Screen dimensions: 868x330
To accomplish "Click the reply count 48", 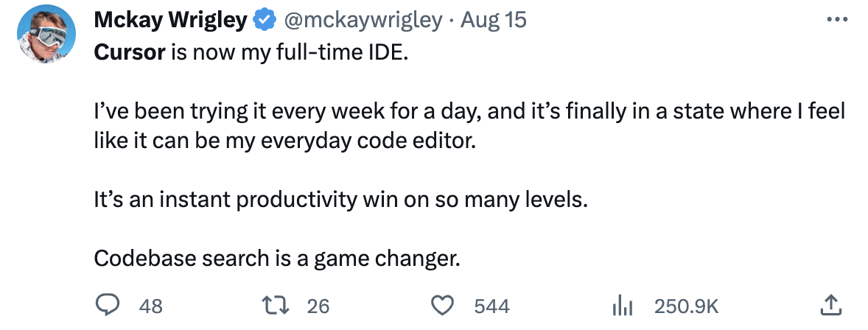I will 150,306.
